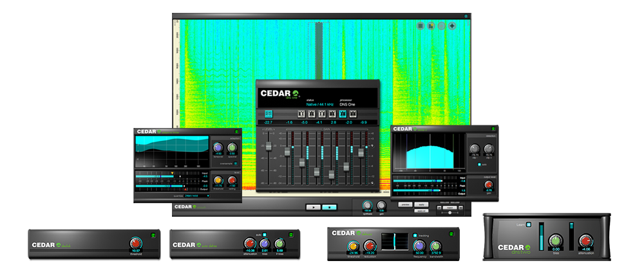Click the second round tool icon atop the spectrogram
Image resolution: width=644 pixels, height=272 pixels.
[x=431, y=26]
